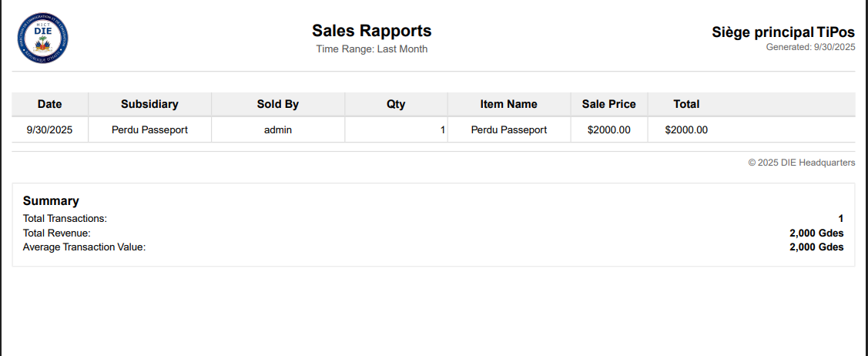Click the Total Revenue label
868x356 pixels.
click(x=57, y=233)
